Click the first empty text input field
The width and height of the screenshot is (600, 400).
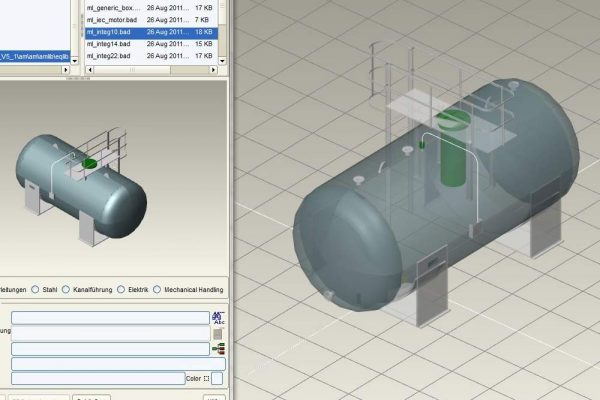[110, 317]
